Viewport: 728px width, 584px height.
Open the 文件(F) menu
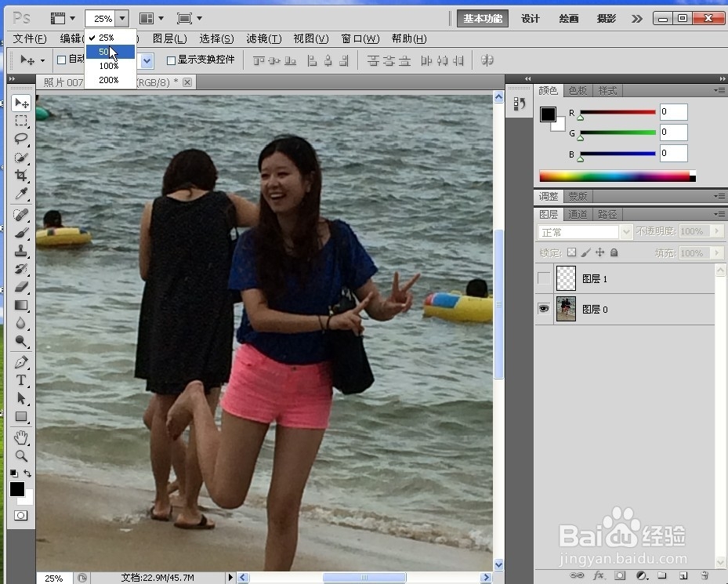pyautogui.click(x=29, y=38)
